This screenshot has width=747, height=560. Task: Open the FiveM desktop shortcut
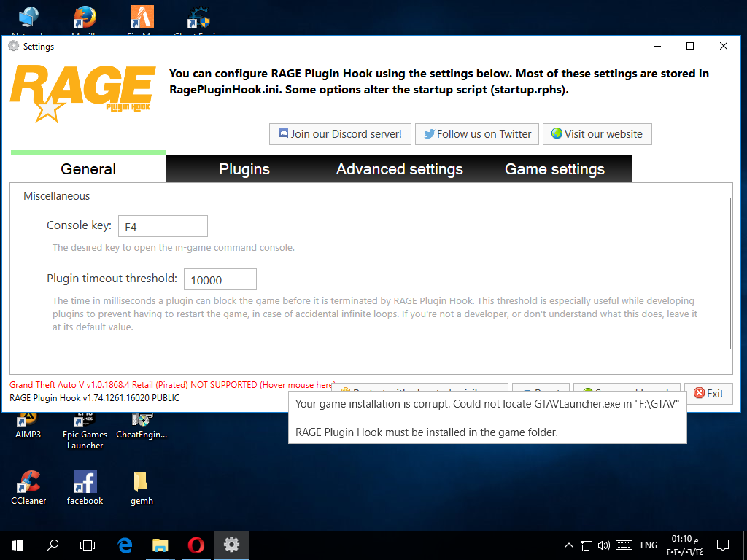(142, 19)
